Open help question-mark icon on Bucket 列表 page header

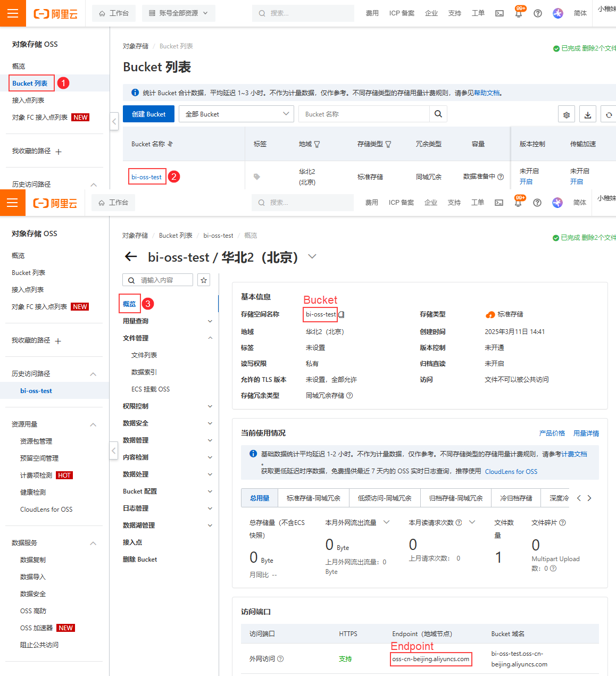[538, 13]
